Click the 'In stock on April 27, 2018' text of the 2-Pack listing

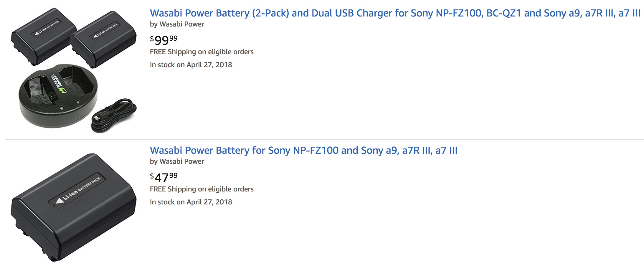click(191, 65)
